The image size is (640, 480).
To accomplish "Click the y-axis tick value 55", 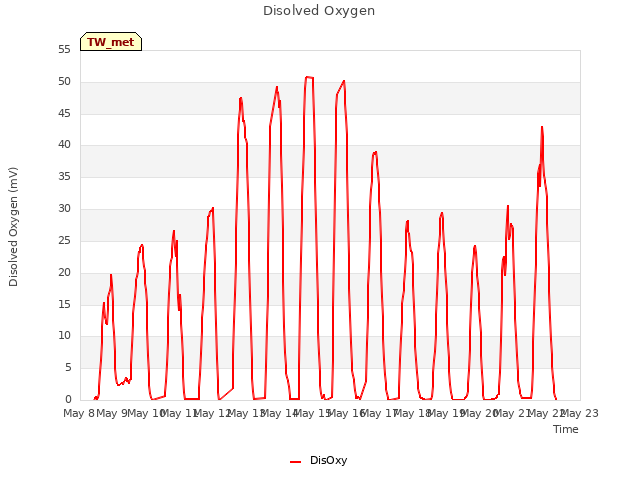I will click(64, 50).
